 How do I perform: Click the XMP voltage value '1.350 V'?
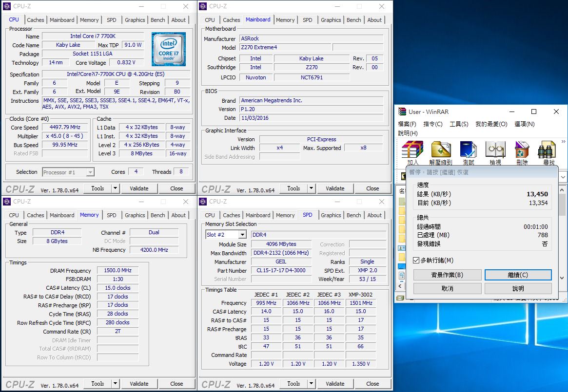pos(361,364)
